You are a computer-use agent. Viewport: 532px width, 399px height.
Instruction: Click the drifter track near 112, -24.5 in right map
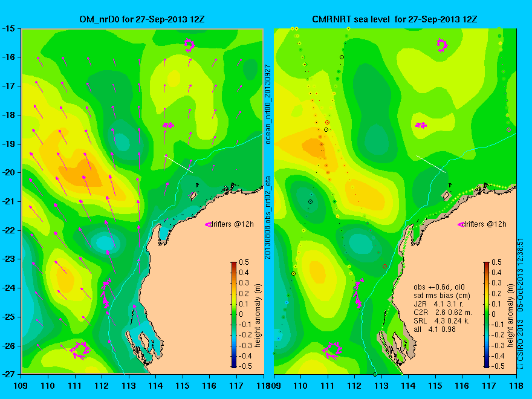click(x=358, y=293)
